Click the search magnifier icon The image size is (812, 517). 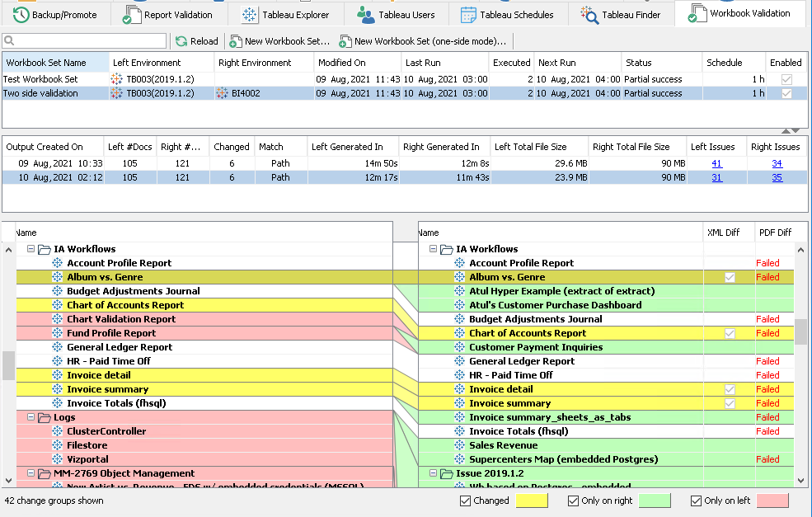click(9, 40)
